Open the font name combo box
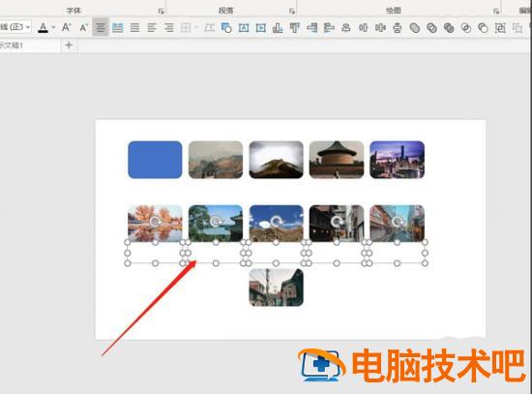 coord(15,27)
